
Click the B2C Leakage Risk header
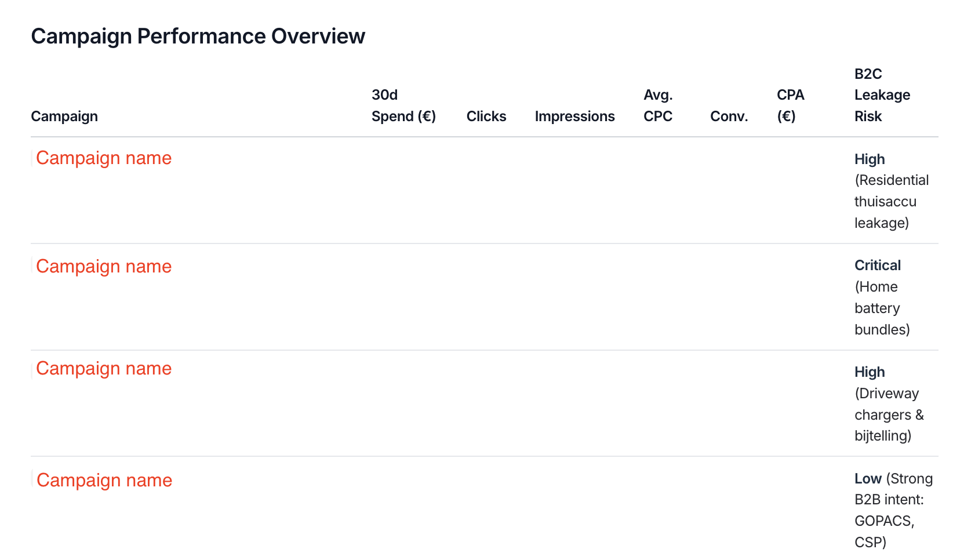coord(882,95)
